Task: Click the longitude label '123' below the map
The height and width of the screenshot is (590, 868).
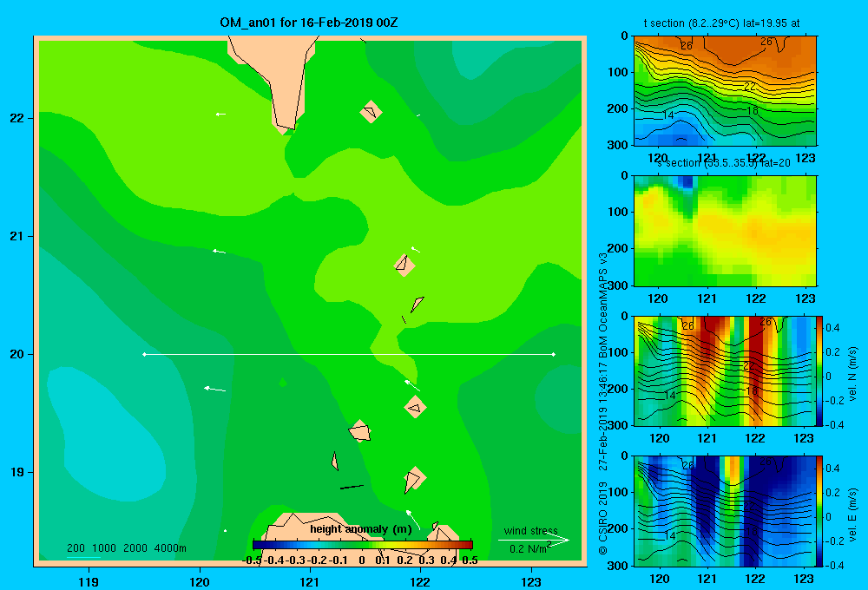Action: [531, 581]
